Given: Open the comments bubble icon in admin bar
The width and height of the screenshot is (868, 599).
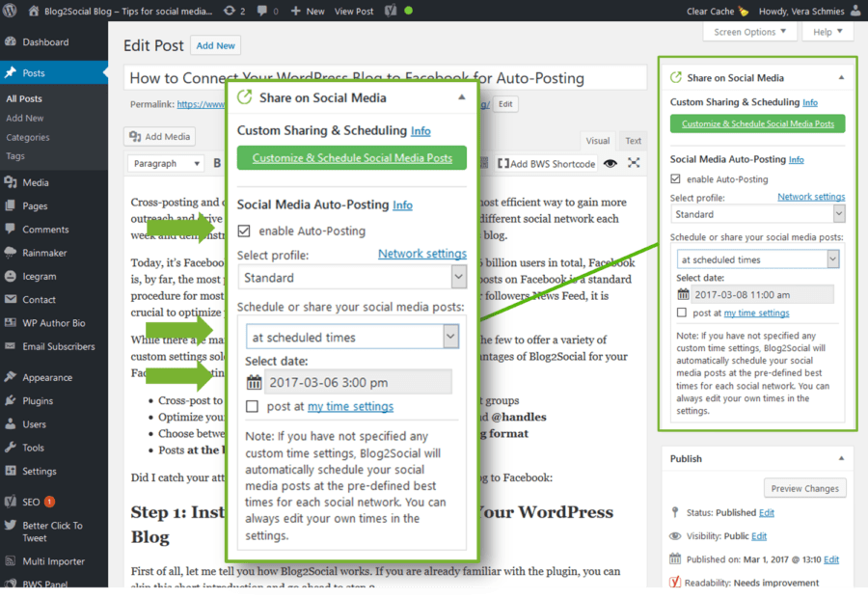Looking at the screenshot, I should coord(262,11).
